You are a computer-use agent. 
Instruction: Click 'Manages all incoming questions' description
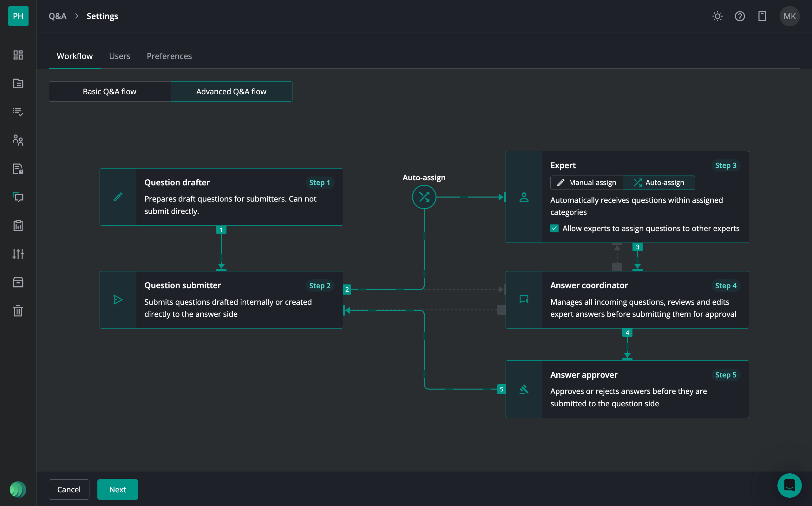[x=643, y=308]
